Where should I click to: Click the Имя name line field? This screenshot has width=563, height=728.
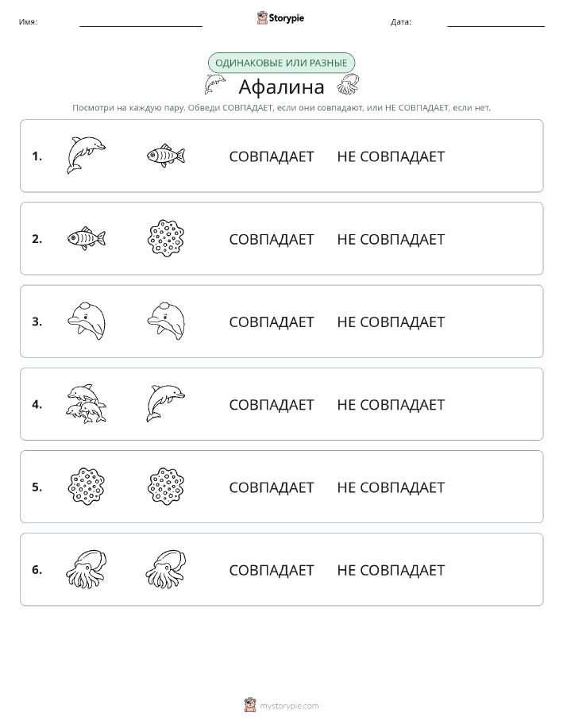141,22
